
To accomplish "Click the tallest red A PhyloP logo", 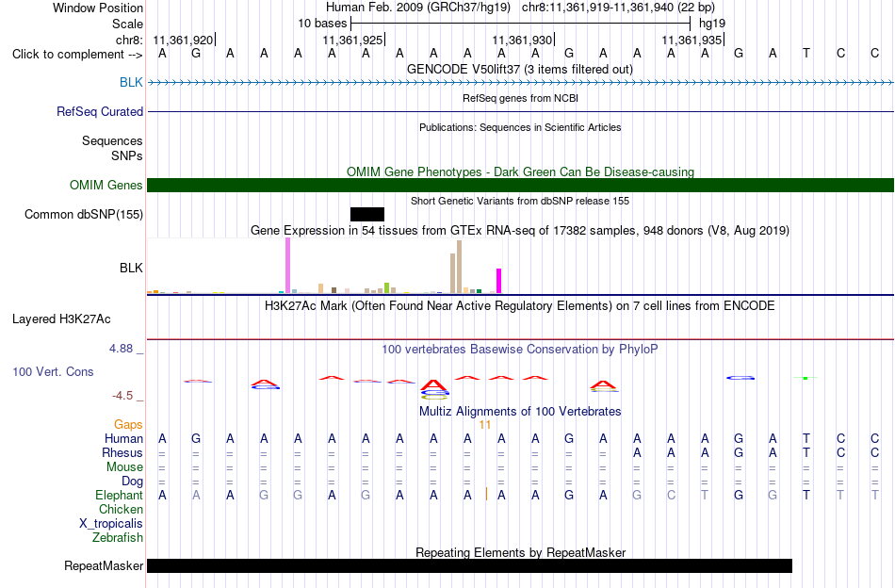I will (x=433, y=385).
